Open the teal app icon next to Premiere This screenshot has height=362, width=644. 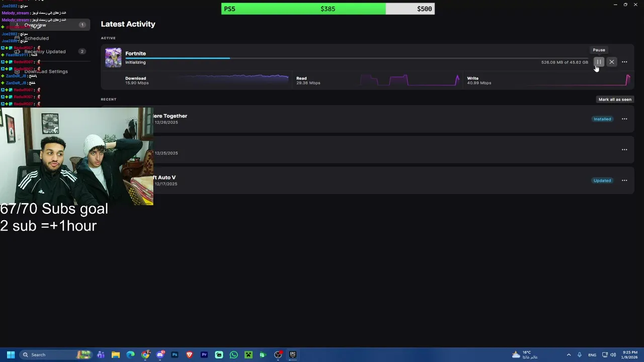219,354
